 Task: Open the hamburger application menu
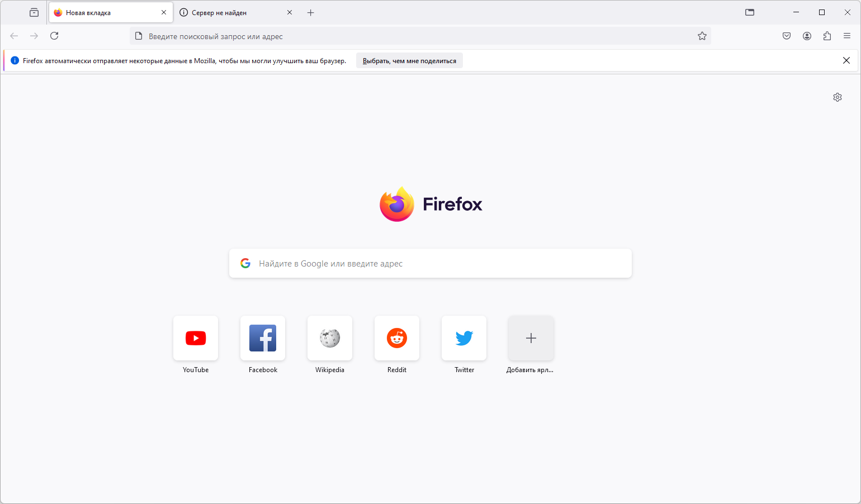[847, 36]
